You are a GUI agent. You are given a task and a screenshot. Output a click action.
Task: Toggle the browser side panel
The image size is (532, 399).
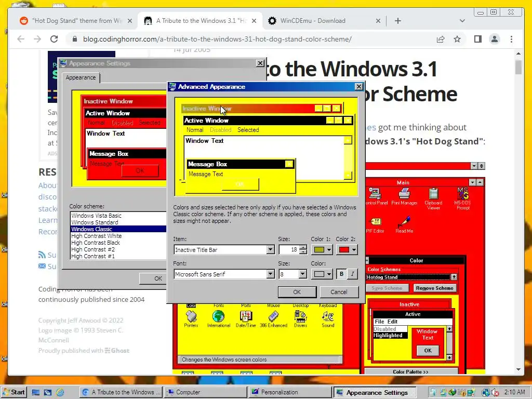point(478,39)
